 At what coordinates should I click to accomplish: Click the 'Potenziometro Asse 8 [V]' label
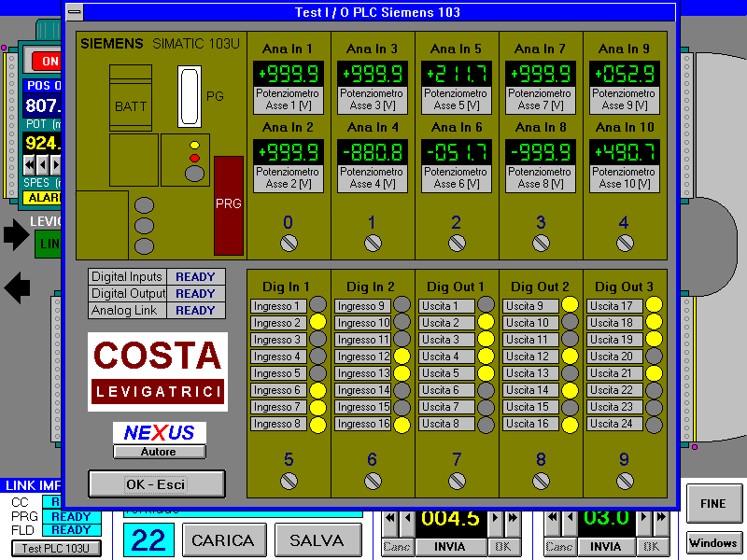pyautogui.click(x=541, y=178)
